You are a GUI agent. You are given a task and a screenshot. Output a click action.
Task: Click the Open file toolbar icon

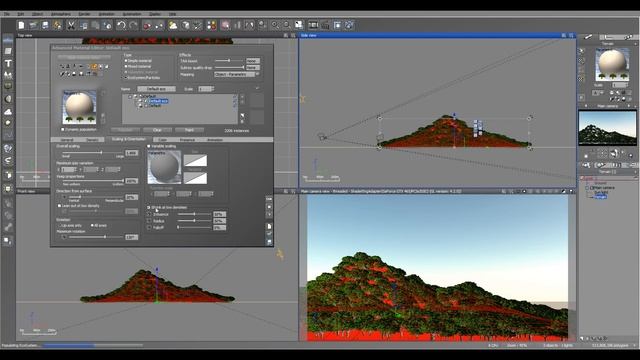33,25
